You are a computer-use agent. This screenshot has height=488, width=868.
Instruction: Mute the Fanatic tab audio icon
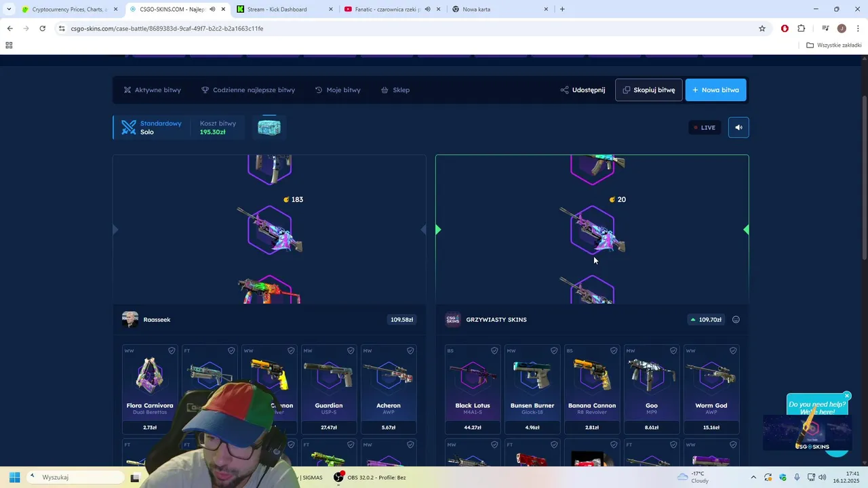tap(427, 9)
